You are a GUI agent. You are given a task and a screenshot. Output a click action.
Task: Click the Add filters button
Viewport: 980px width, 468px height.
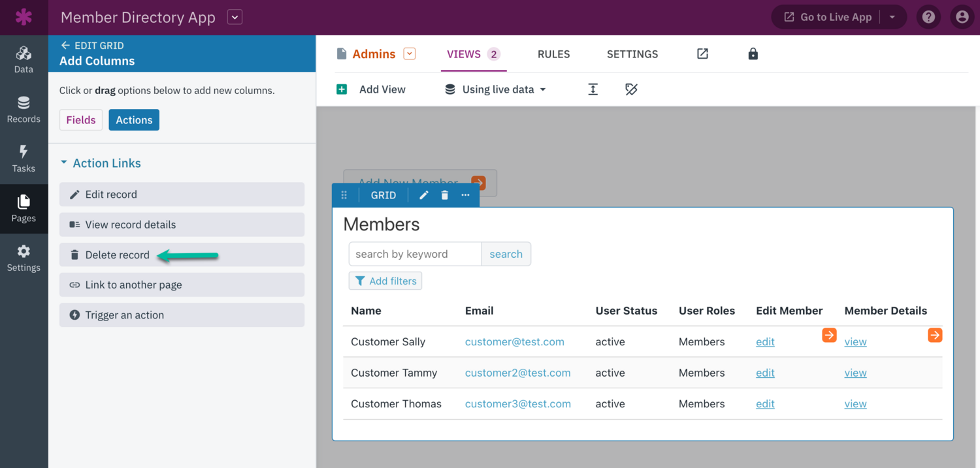(385, 281)
